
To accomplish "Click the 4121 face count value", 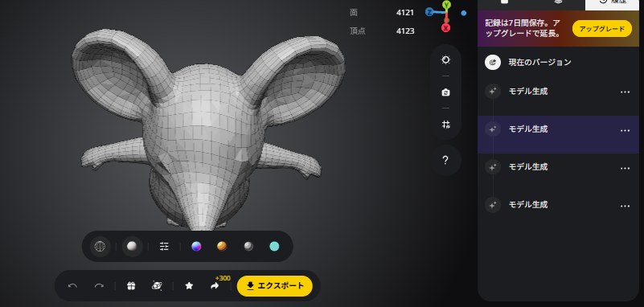I will (405, 13).
